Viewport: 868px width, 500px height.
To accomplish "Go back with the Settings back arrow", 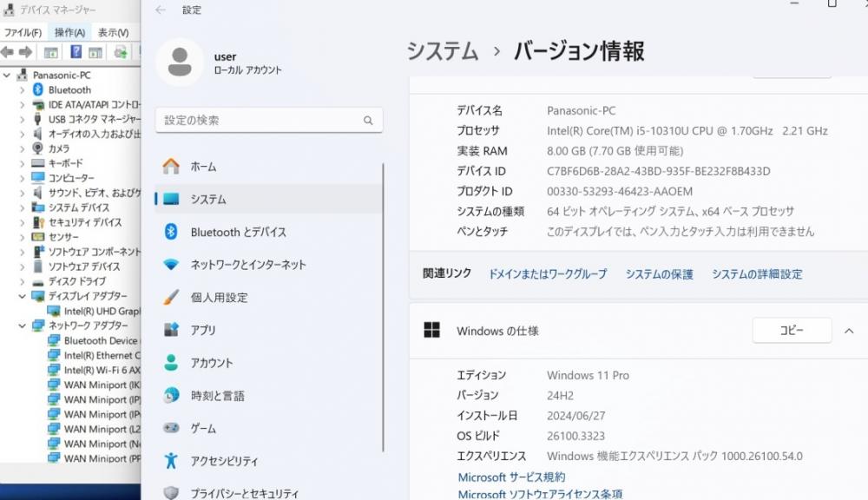I will click(x=161, y=10).
